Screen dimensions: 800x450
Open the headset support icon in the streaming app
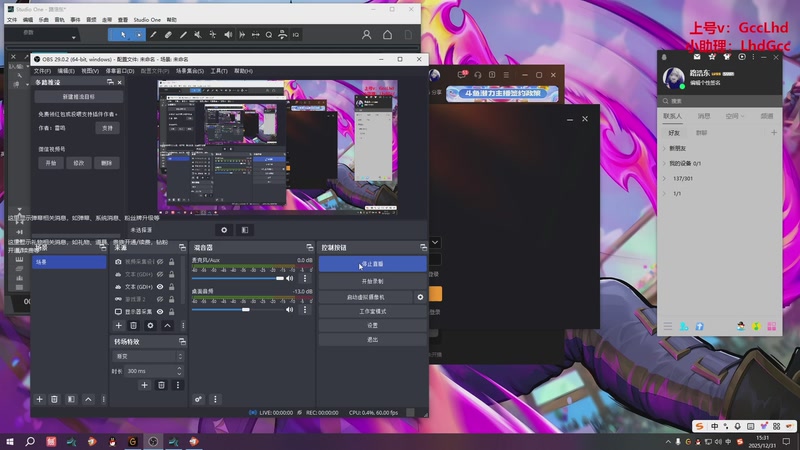[478, 75]
